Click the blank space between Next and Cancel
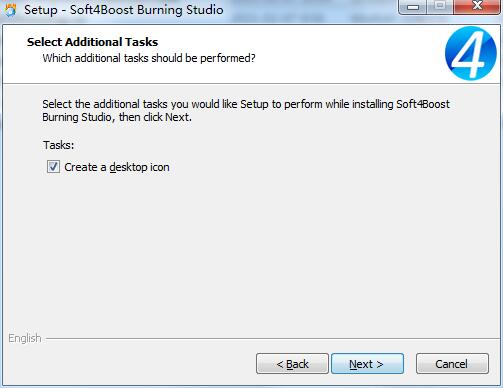503x388 pixels. pos(410,364)
